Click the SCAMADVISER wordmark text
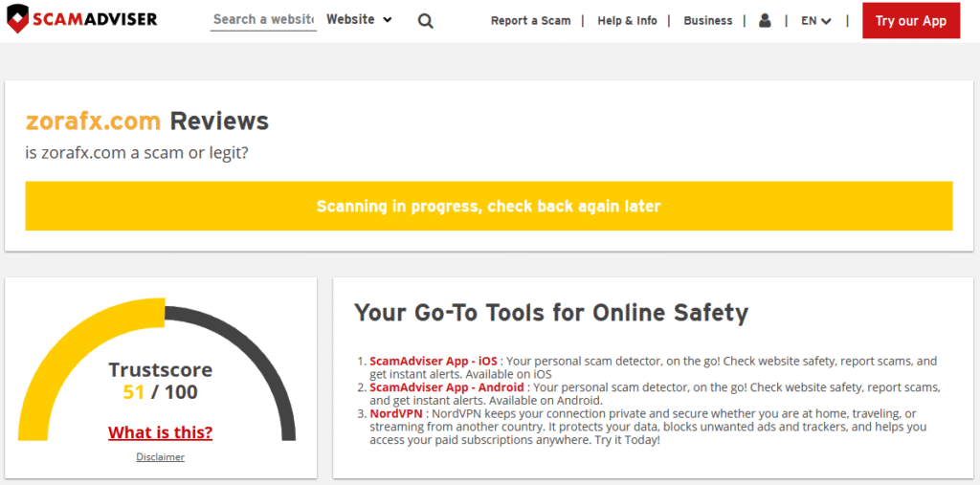 [x=95, y=19]
